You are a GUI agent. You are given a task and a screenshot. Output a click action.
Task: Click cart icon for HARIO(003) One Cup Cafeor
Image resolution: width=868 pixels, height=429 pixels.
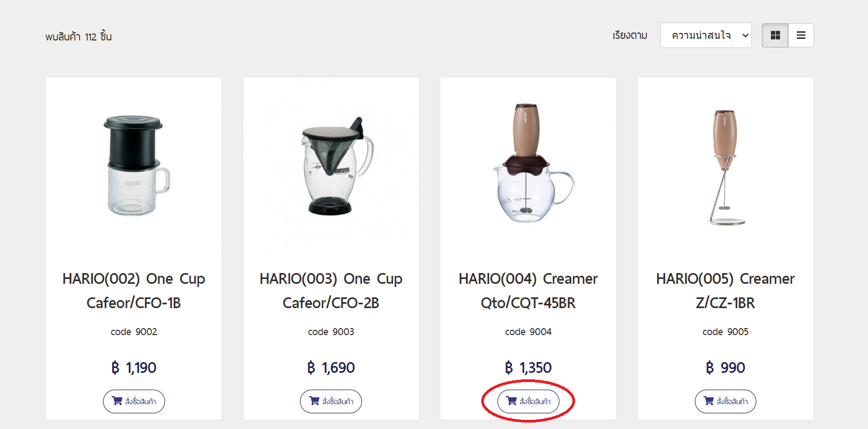pyautogui.click(x=315, y=401)
